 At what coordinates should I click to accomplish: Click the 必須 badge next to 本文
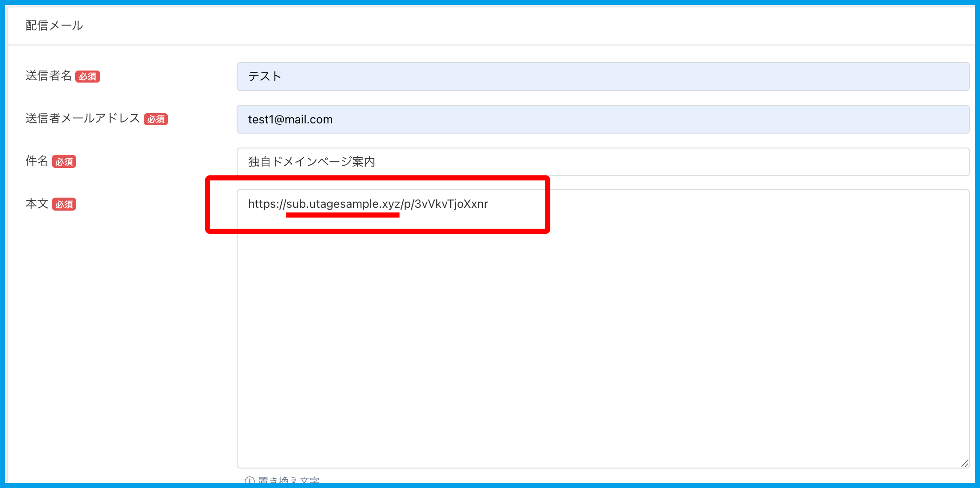[x=64, y=205]
